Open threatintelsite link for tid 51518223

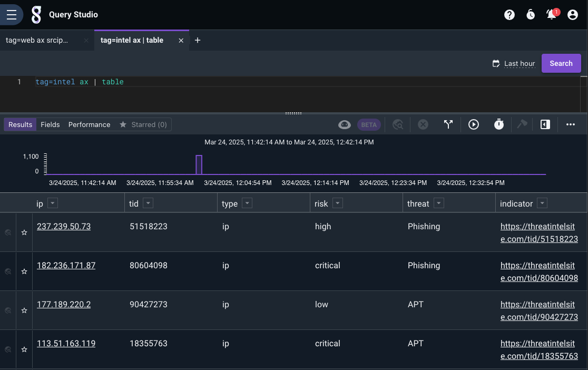(x=539, y=232)
